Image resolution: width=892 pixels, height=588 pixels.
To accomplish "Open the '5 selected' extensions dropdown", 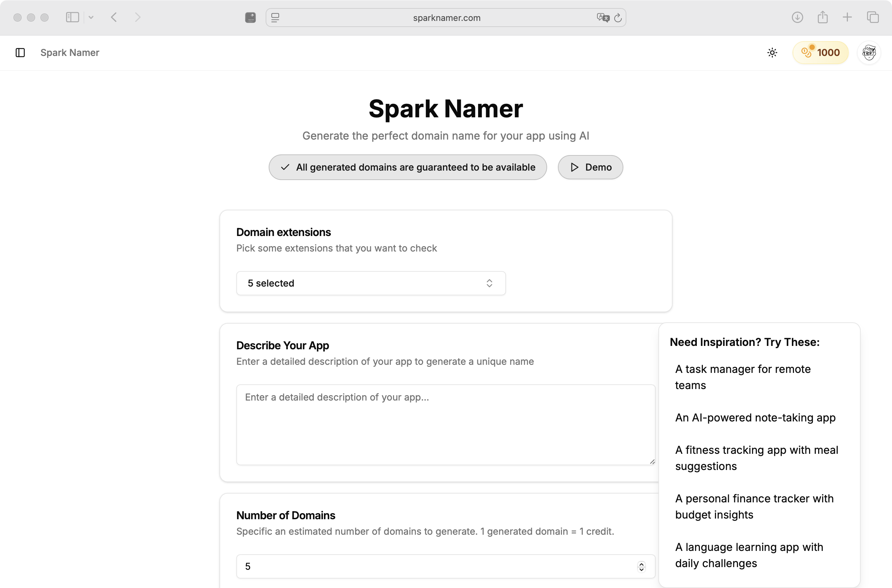I will (371, 283).
